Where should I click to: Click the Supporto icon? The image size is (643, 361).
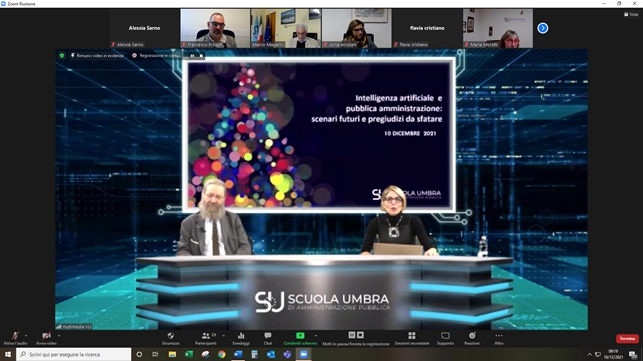click(445, 338)
